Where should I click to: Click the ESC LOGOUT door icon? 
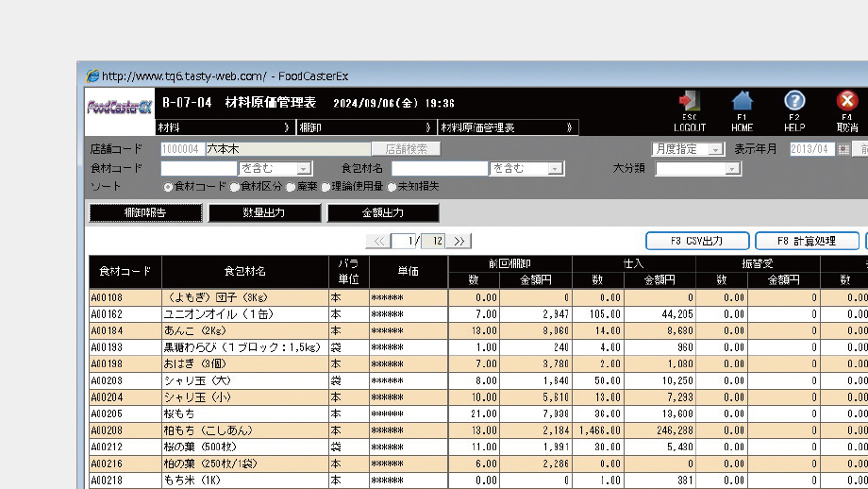pyautogui.click(x=689, y=101)
